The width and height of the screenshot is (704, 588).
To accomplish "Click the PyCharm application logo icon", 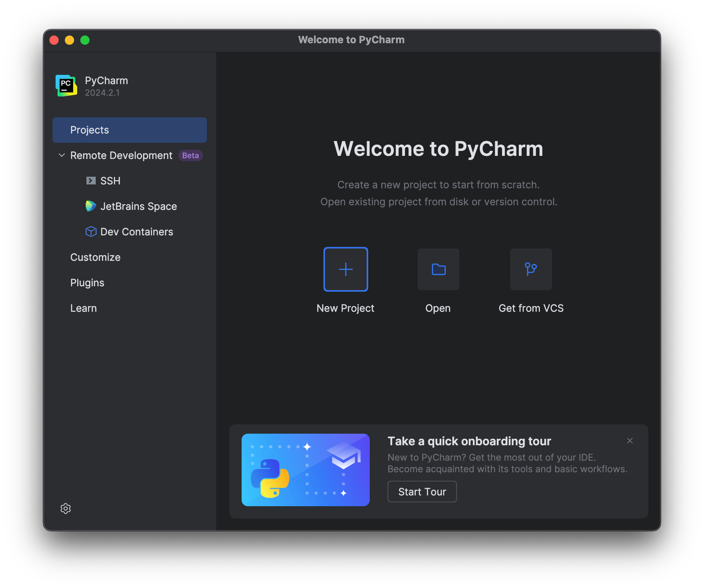I will (x=66, y=85).
